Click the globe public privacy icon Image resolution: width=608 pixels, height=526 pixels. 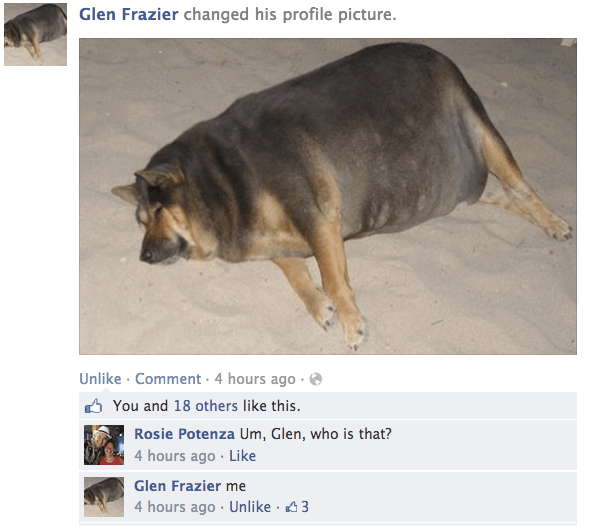[x=316, y=379]
